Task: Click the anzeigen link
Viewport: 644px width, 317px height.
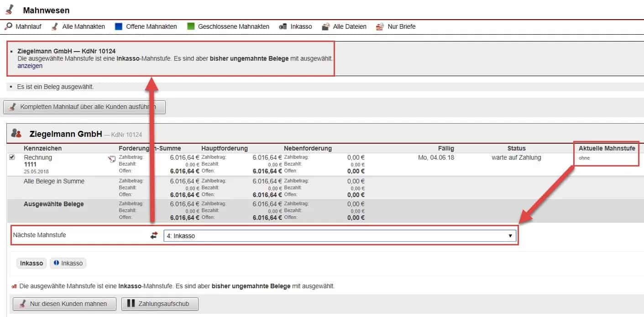Action: (x=30, y=66)
